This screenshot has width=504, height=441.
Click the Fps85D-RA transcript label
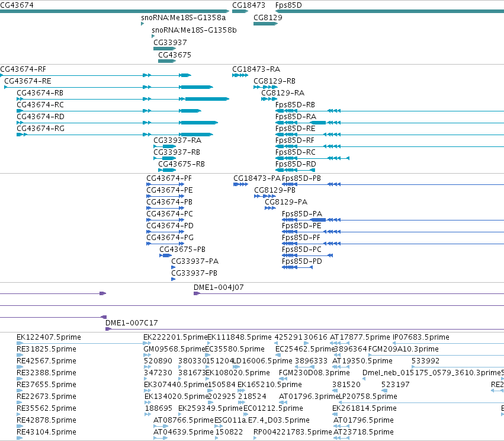296,117
